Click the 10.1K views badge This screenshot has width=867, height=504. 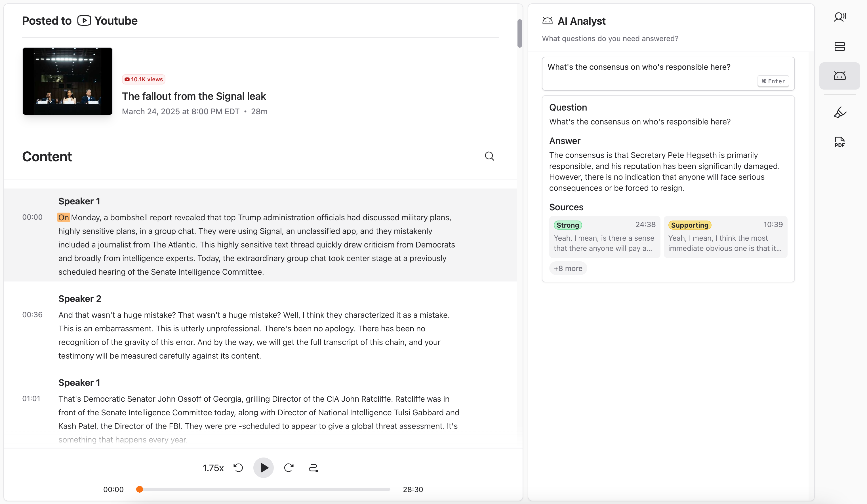144,79
